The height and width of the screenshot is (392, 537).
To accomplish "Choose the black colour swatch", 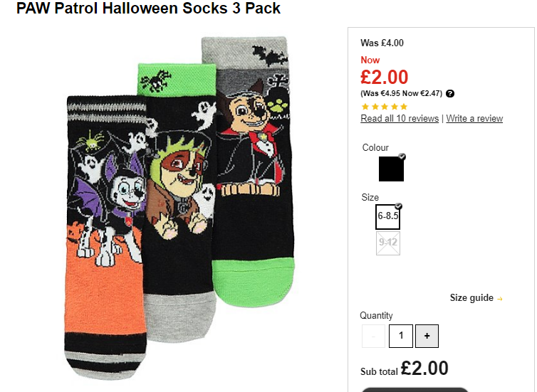I will pyautogui.click(x=391, y=169).
